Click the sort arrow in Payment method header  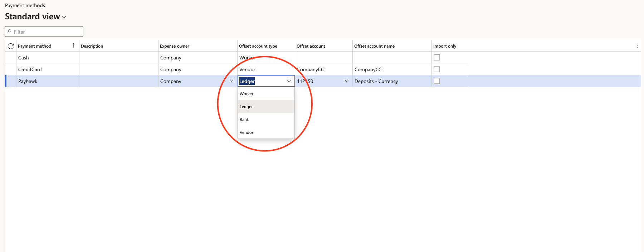click(x=73, y=45)
